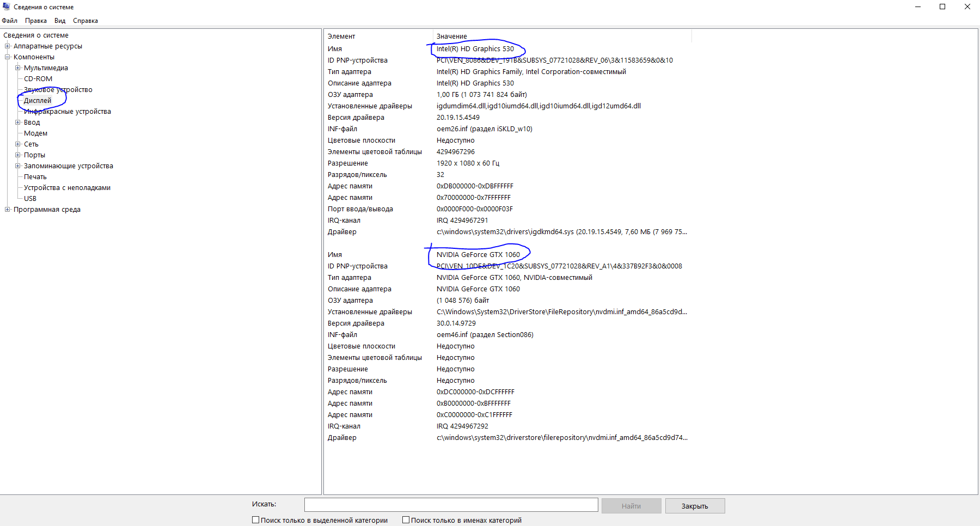Expand the Программная среда node

tap(8, 210)
